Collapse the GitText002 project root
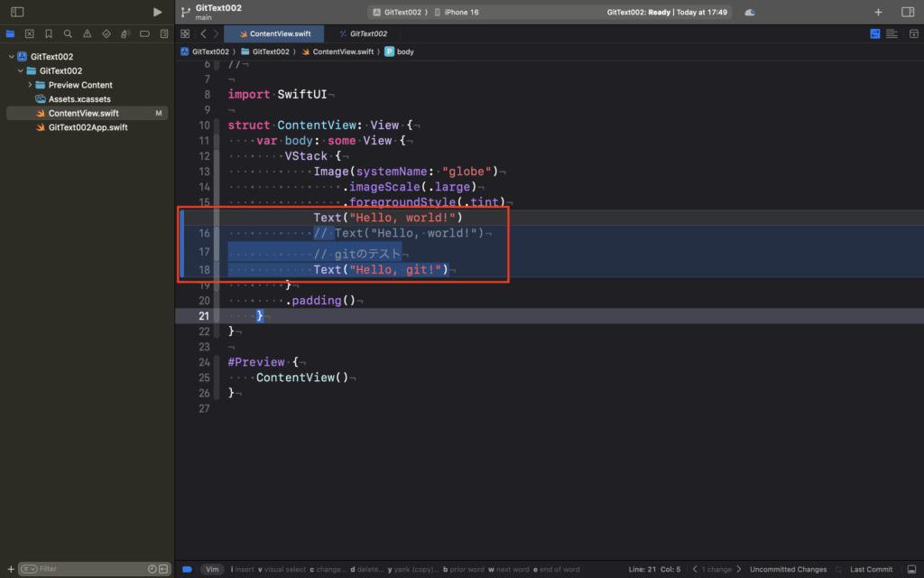The image size is (924, 578). coord(11,57)
